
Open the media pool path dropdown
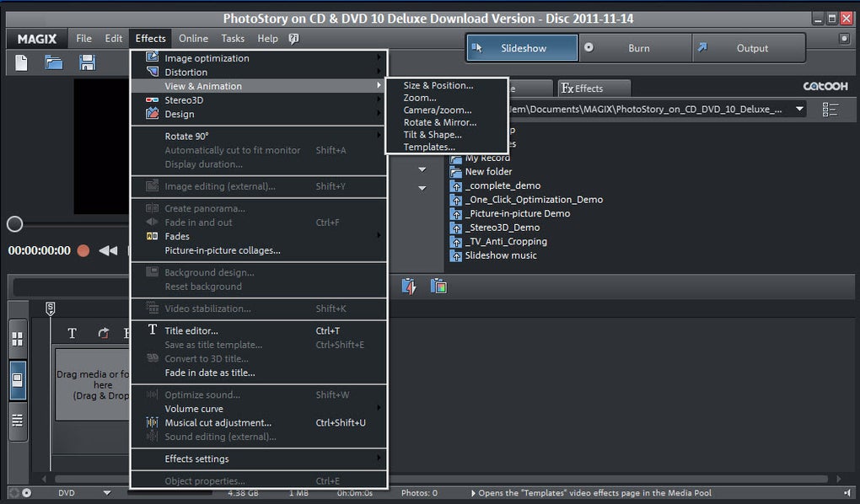pyautogui.click(x=799, y=109)
